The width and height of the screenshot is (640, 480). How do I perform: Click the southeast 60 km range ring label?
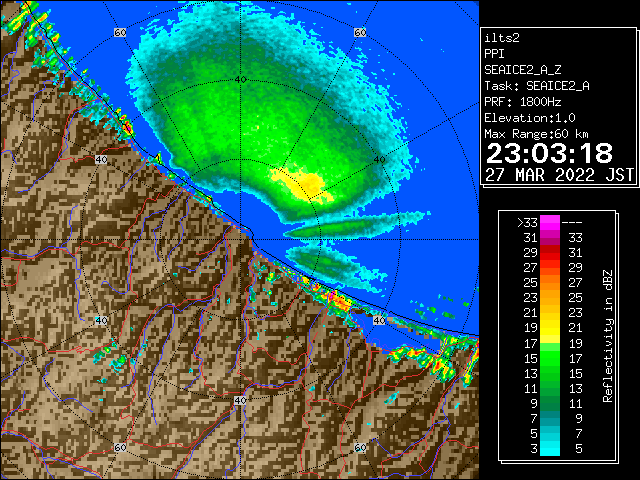360,447
